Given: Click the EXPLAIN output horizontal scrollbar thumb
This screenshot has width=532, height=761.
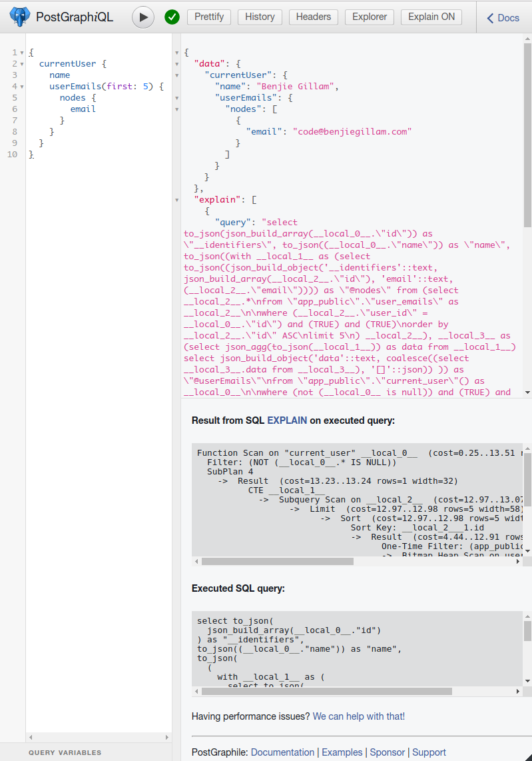Looking at the screenshot, I should pos(278,561).
